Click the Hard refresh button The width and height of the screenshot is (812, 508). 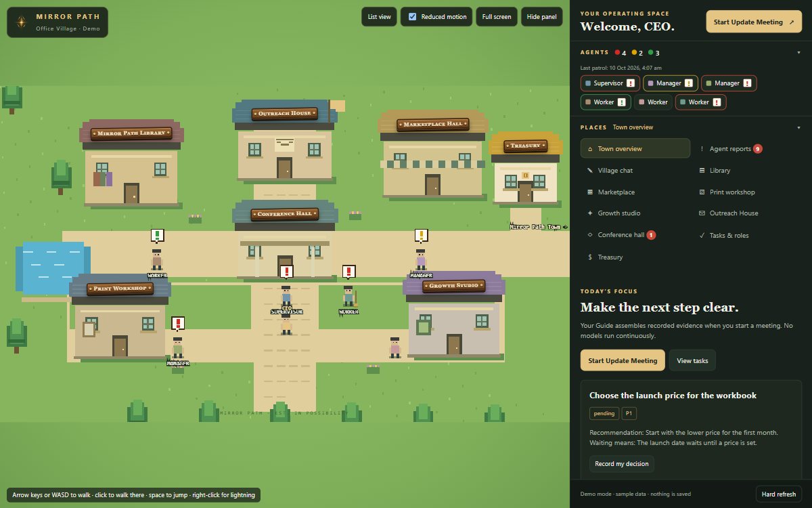(x=779, y=494)
